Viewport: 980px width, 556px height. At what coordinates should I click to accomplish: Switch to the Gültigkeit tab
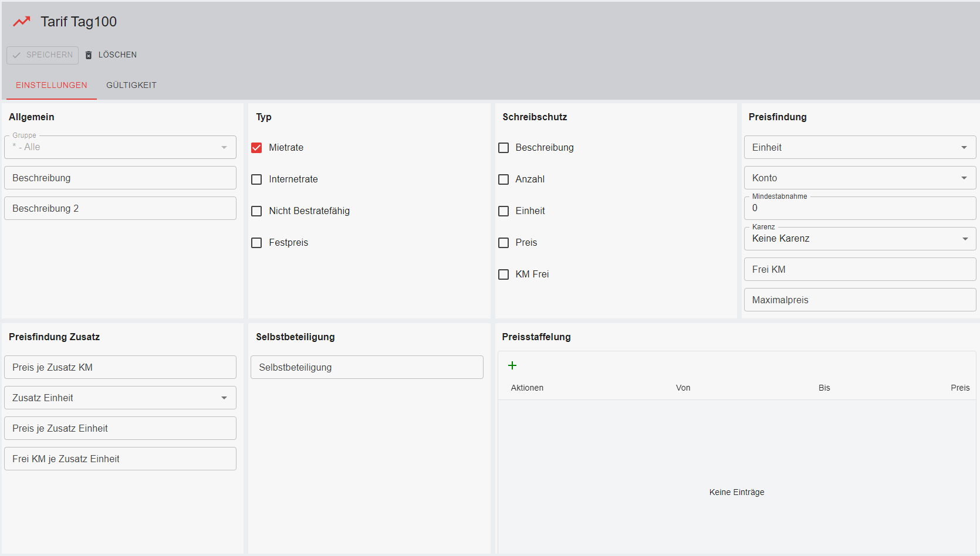click(x=131, y=85)
